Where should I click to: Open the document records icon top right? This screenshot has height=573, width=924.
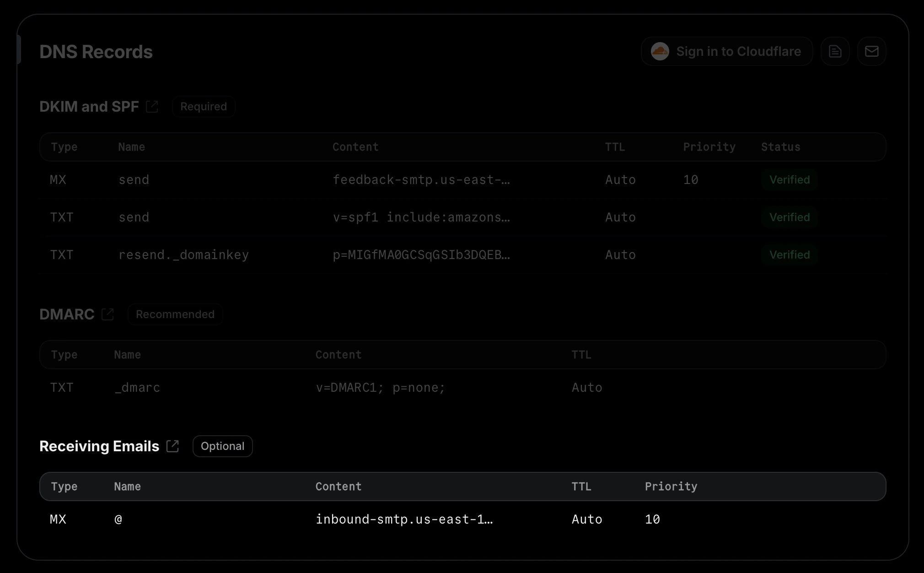pyautogui.click(x=835, y=51)
